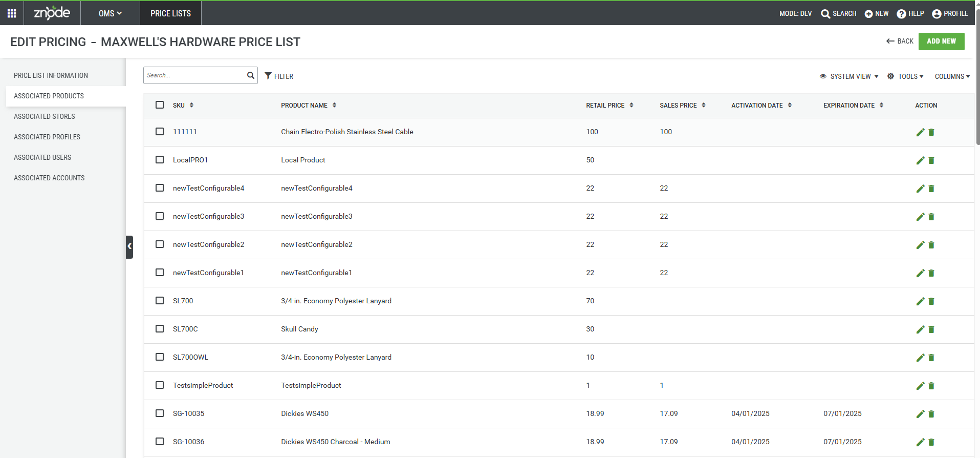Click the search magnifier icon in search box
The height and width of the screenshot is (458, 980).
251,75
